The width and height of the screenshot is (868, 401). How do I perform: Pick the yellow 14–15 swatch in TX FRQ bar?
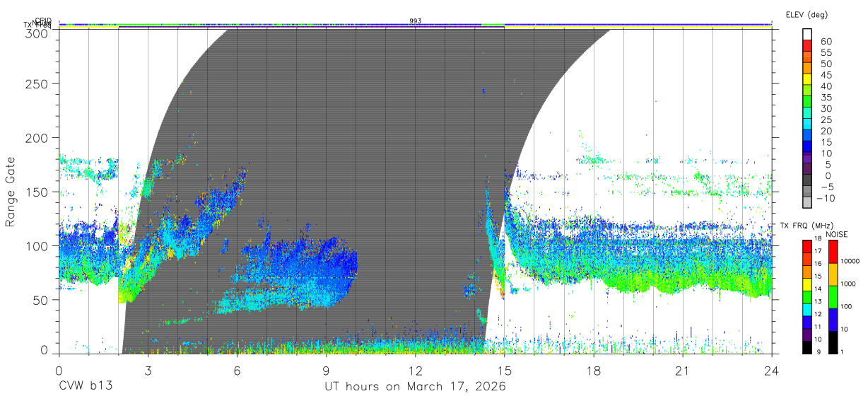pos(807,284)
